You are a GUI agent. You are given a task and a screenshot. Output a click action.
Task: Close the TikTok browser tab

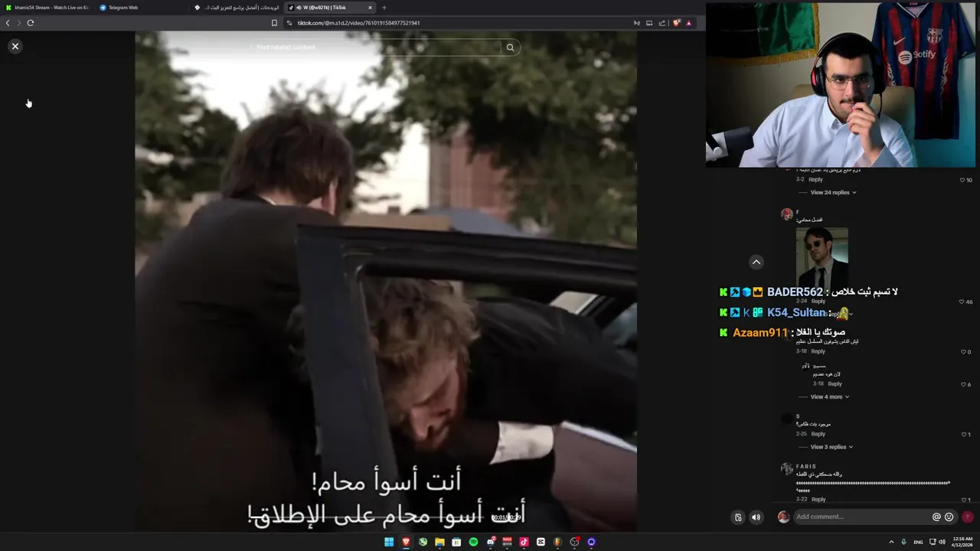click(x=370, y=8)
